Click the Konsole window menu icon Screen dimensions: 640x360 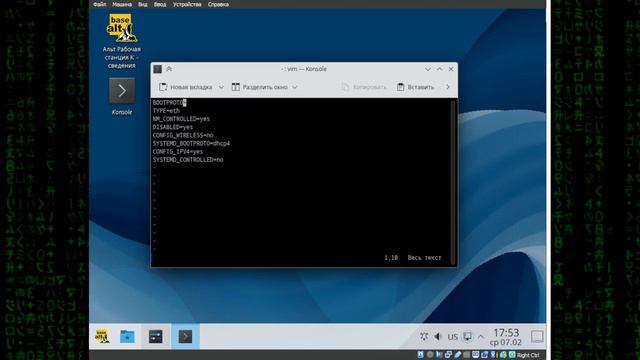point(158,69)
